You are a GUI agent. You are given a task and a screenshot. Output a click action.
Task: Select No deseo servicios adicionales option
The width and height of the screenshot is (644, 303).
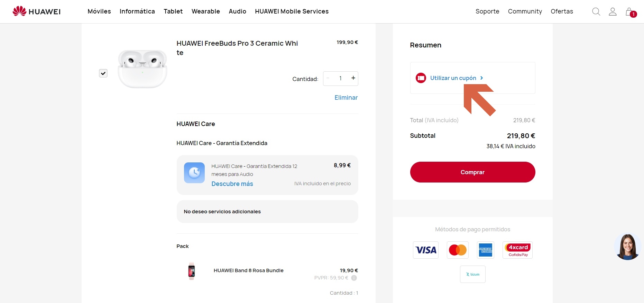pyautogui.click(x=267, y=212)
